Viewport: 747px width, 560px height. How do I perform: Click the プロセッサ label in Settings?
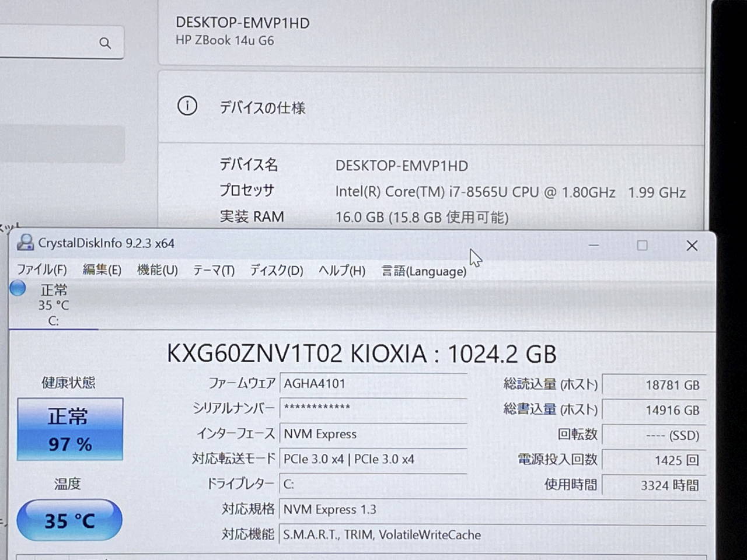[247, 190]
